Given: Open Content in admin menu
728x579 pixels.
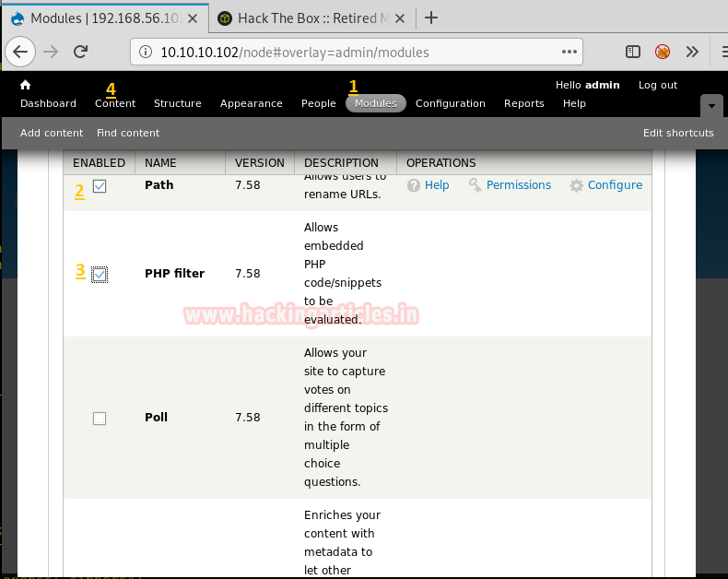Looking at the screenshot, I should [x=115, y=103].
